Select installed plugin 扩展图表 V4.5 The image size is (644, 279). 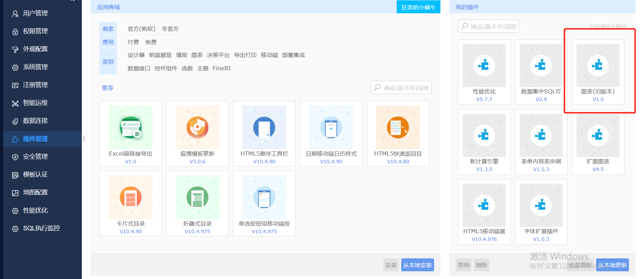(598, 142)
